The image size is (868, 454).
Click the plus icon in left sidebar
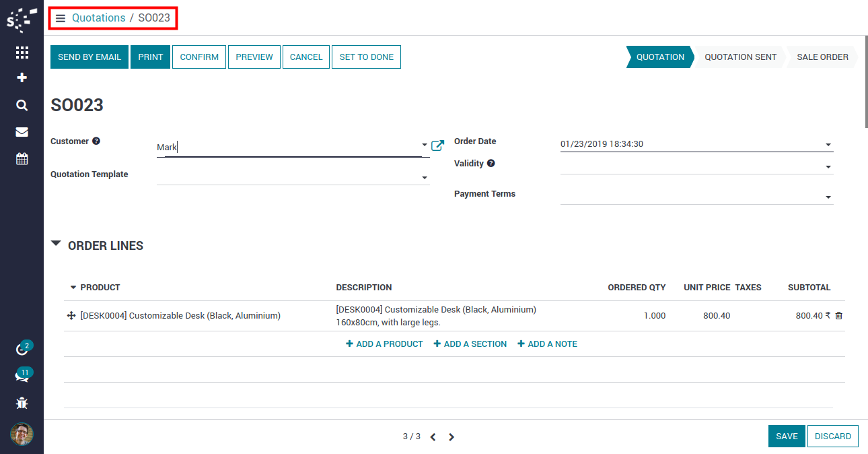[22, 78]
